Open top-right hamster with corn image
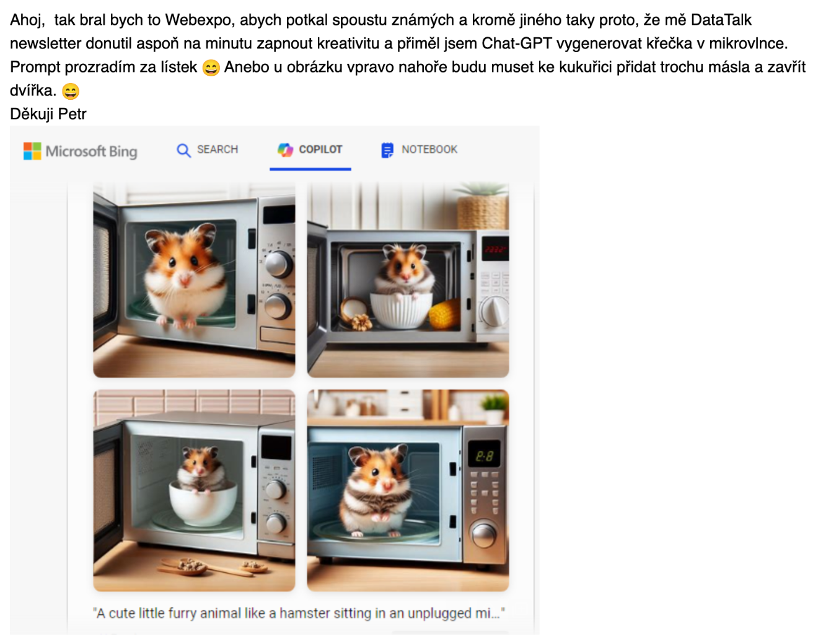 (408, 280)
